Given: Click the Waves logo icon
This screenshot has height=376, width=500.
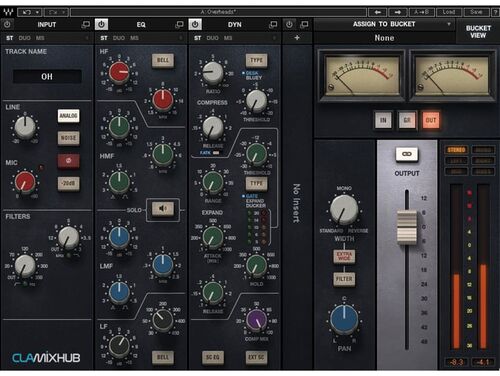Looking at the screenshot, I should (x=8, y=13).
